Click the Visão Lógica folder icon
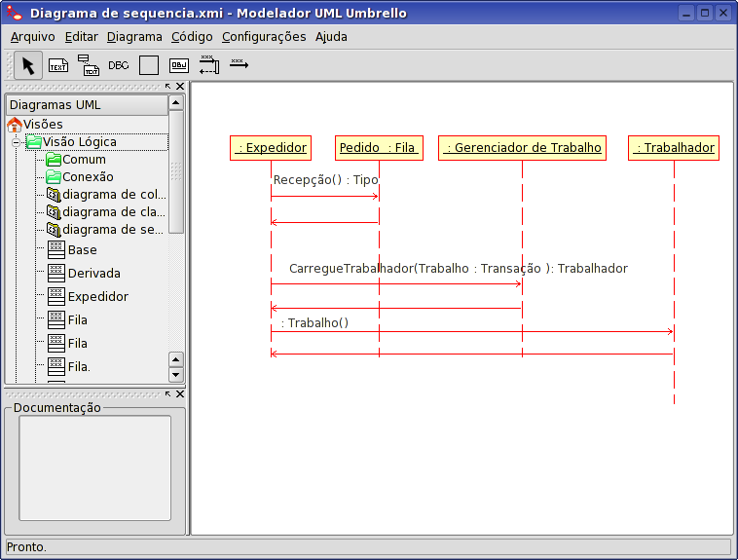738x560 pixels. tap(34, 142)
